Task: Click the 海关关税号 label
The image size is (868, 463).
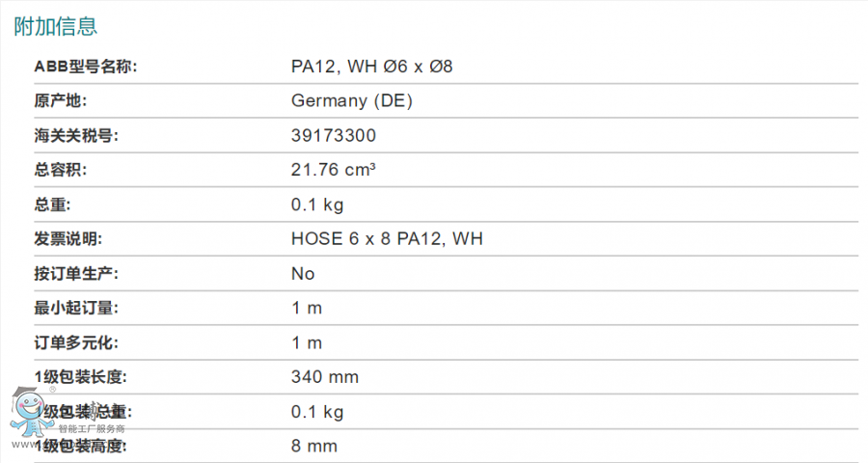Action: click(x=76, y=136)
